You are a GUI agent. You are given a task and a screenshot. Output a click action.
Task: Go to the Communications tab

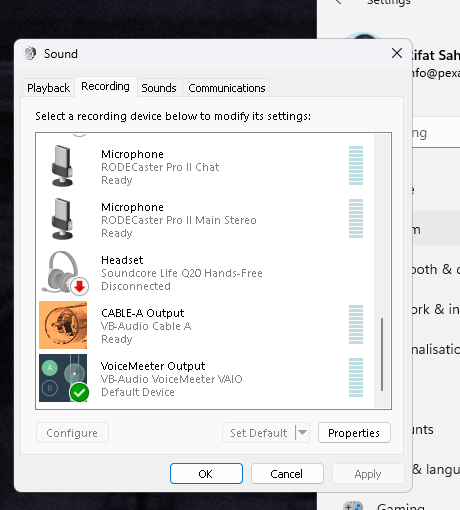227,88
